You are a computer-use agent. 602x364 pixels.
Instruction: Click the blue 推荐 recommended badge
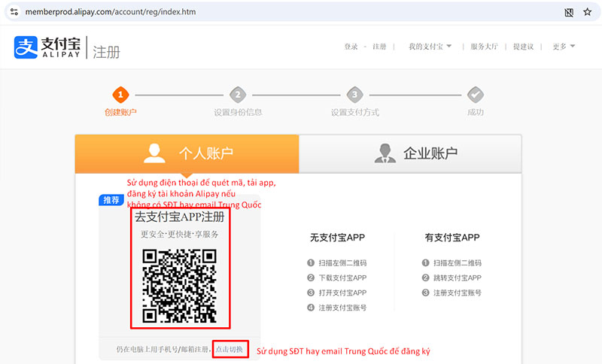click(111, 200)
